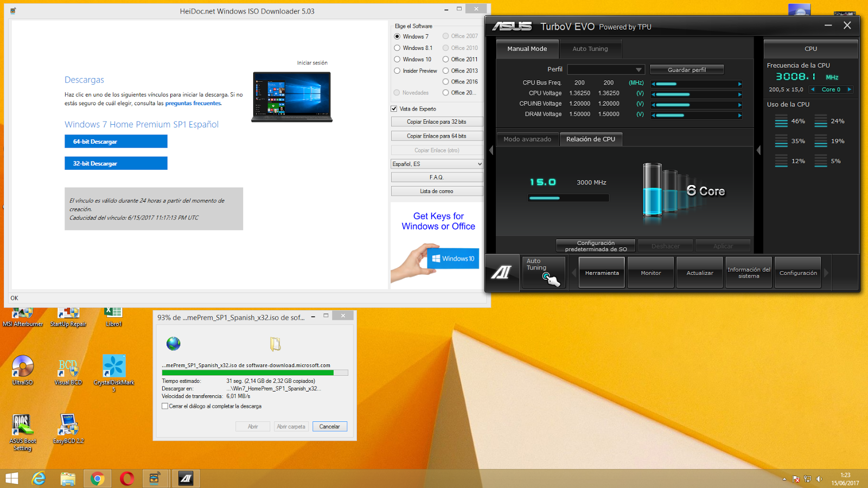Copy the 32-bit download link

tap(437, 122)
